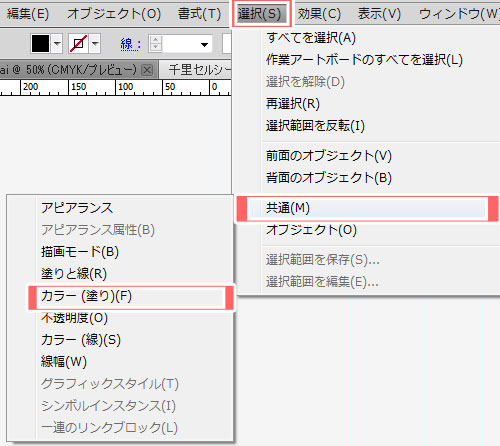Open the オブジェクト(O) menu
This screenshot has width=500, height=446.
[114, 14]
